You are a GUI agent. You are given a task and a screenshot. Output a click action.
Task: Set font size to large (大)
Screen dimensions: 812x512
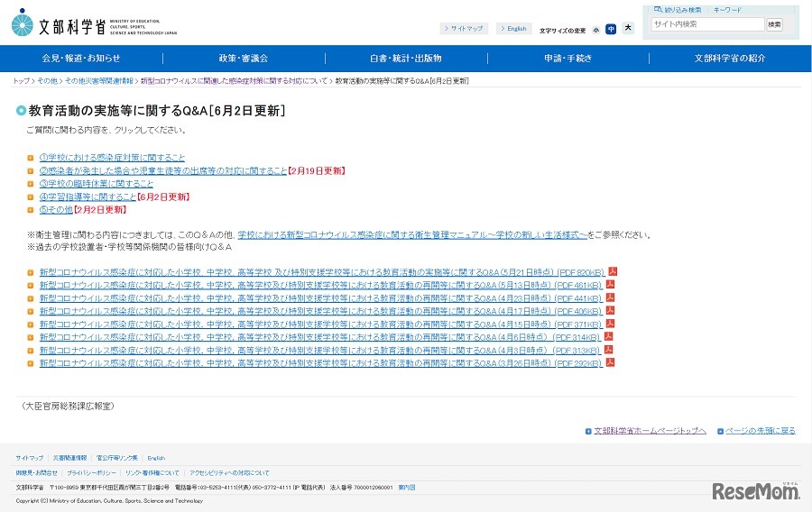[628, 28]
